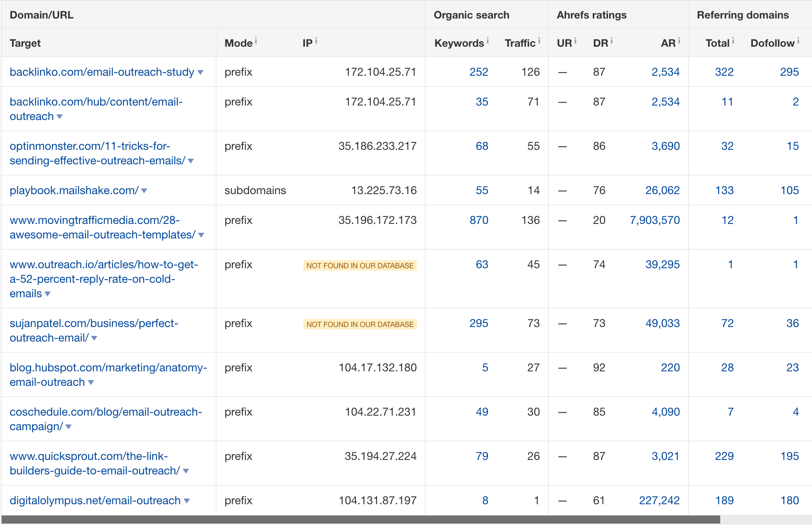Sort by DR column header
The height and width of the screenshot is (530, 812).
point(600,43)
